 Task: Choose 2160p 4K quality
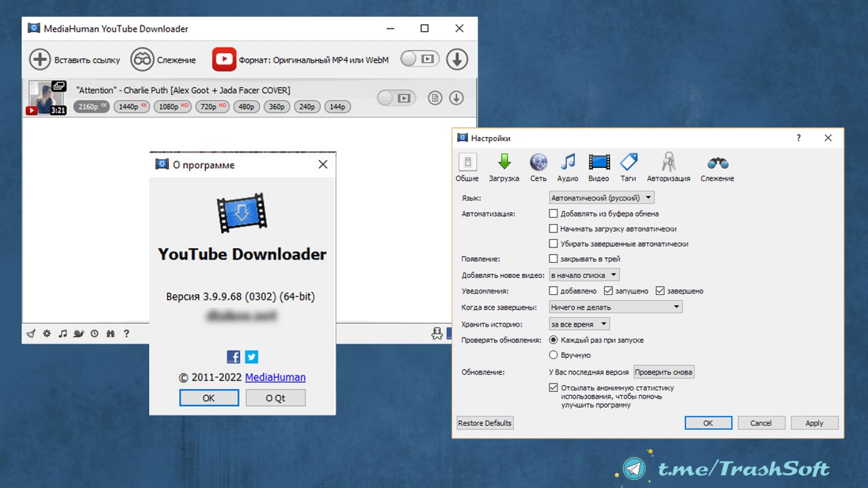(x=91, y=106)
